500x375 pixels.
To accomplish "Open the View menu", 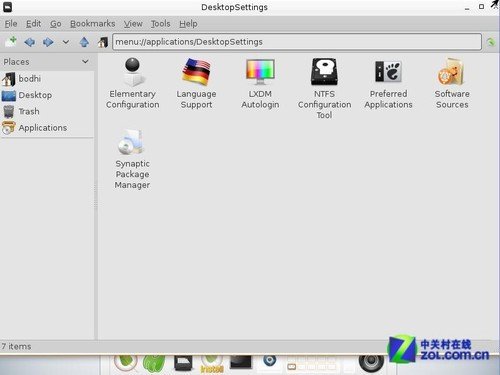I will tap(133, 24).
